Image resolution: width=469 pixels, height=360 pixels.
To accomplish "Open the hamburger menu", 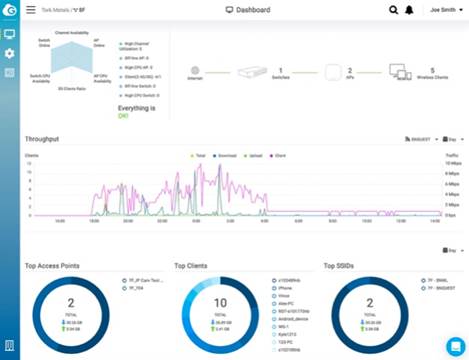I will [31, 10].
